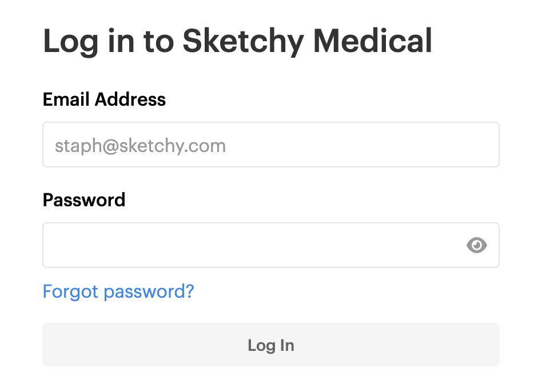Click the word Sketchy in the heading
This screenshot has width=542, height=392.
(243, 42)
